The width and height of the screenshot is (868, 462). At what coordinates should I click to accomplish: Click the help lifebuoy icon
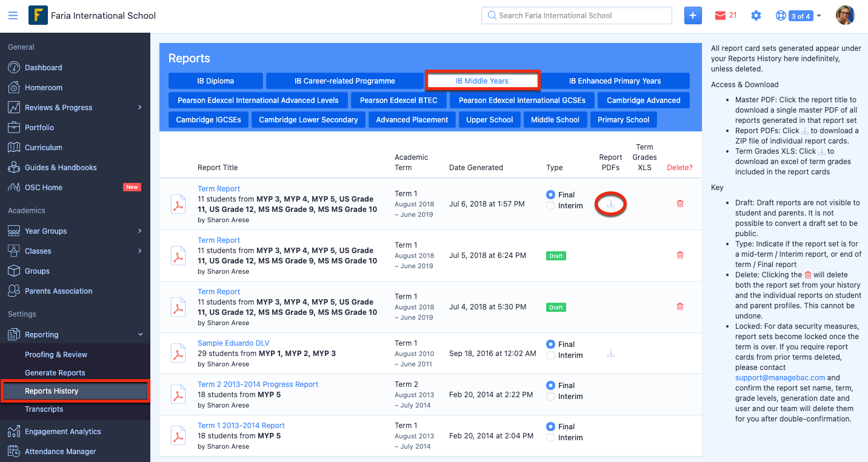(781, 16)
